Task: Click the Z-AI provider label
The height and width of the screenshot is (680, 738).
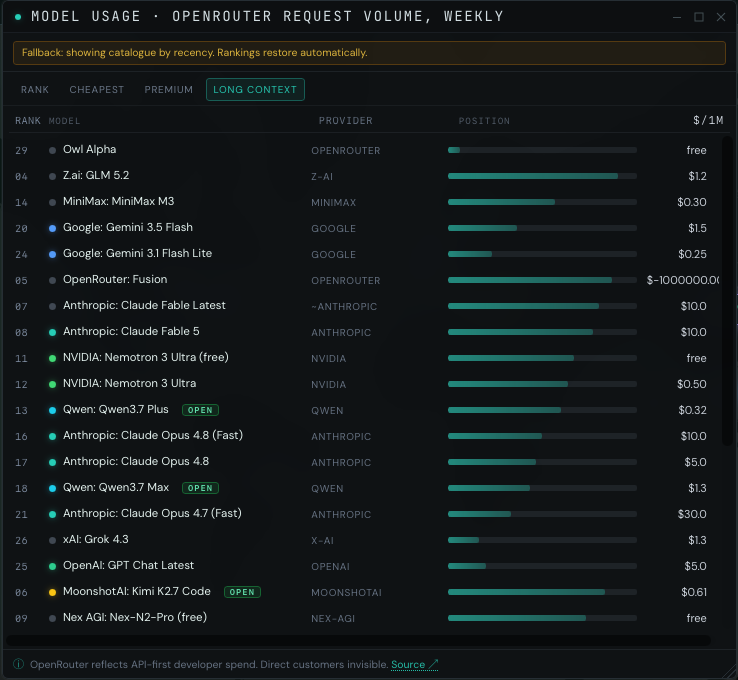Action: pos(322,176)
